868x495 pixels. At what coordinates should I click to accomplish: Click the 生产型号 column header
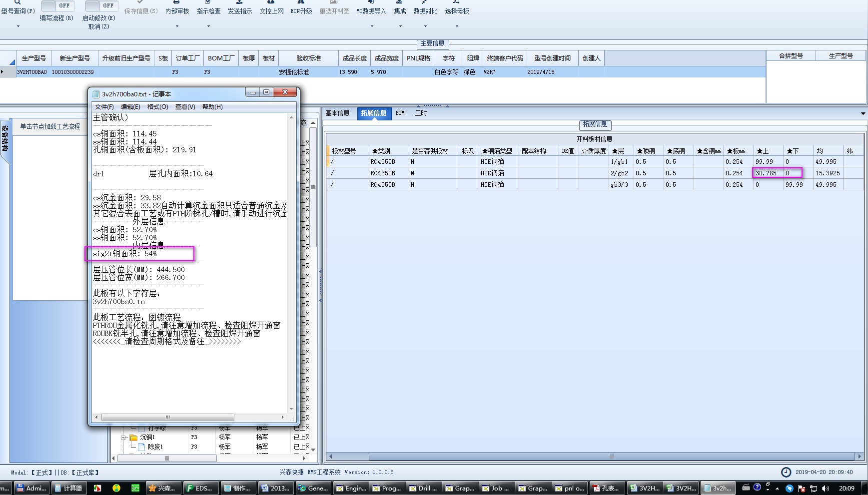point(34,58)
